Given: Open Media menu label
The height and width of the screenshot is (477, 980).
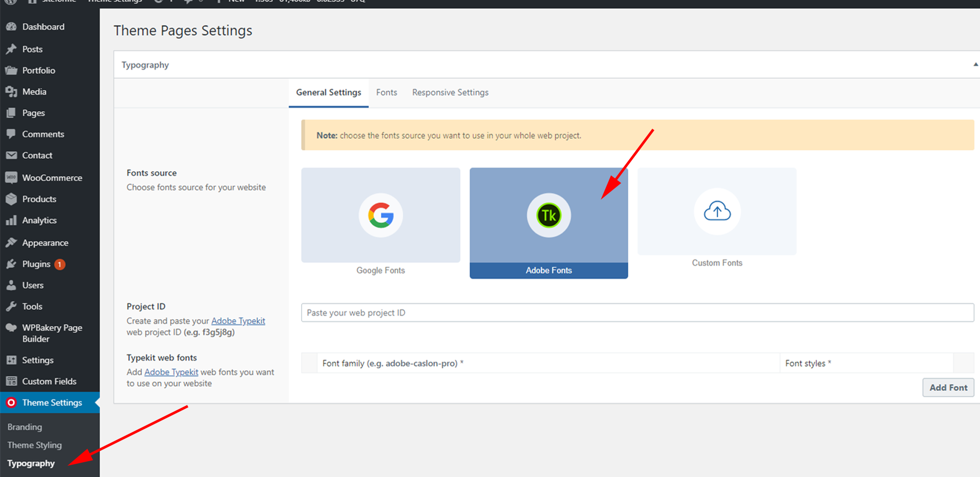Looking at the screenshot, I should (34, 92).
